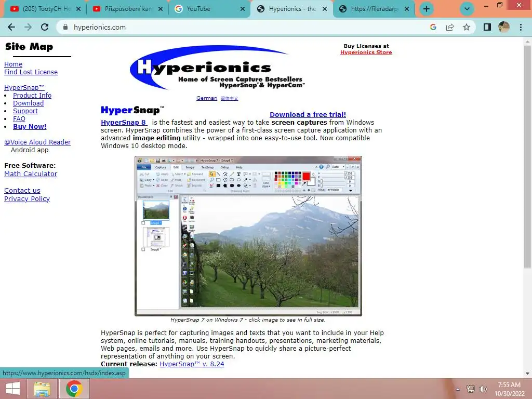
Task: Open the FAQ link
Action: click(x=19, y=119)
